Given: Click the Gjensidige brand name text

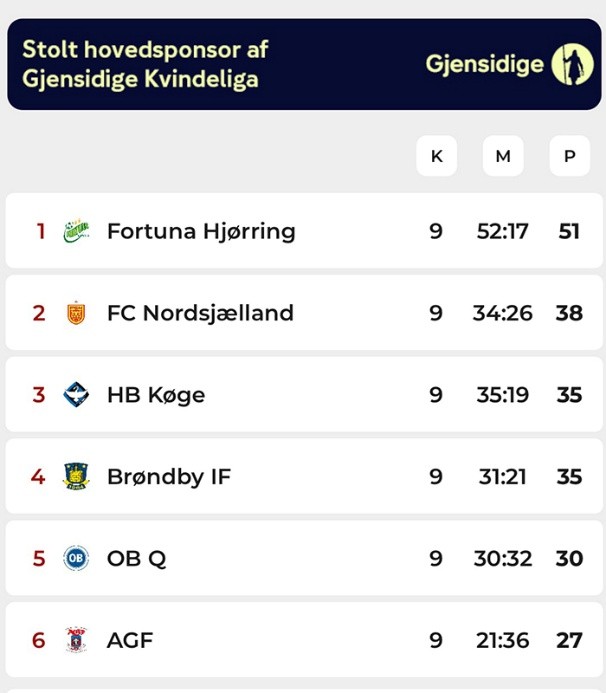Looking at the screenshot, I should tap(485, 64).
